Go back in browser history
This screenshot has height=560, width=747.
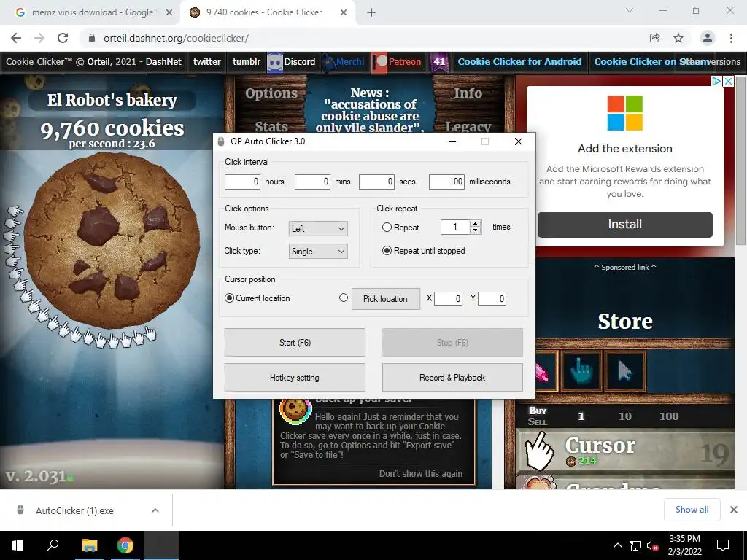16,38
